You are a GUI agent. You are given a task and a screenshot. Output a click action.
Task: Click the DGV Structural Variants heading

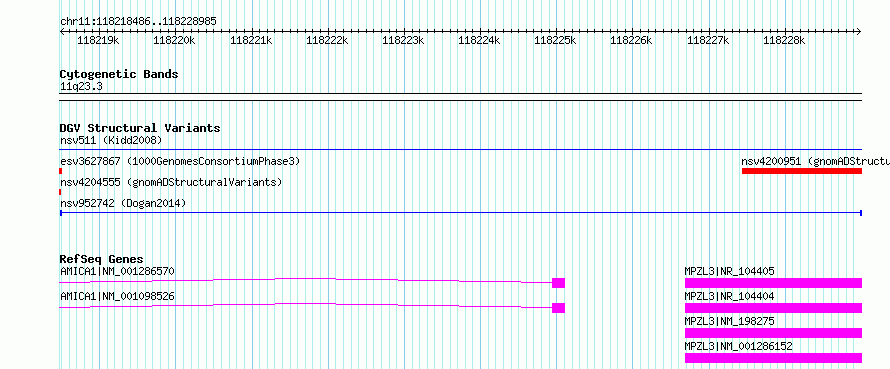[140, 128]
